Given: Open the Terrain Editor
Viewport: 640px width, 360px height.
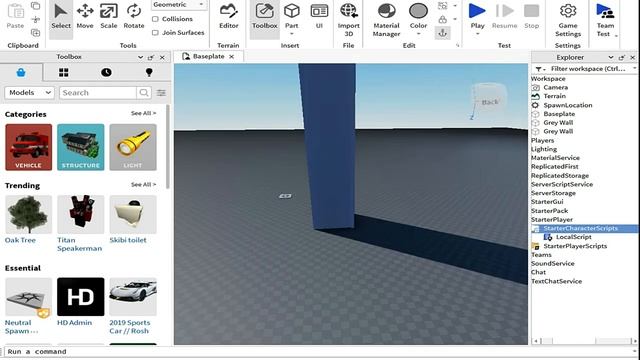Looking at the screenshot, I should 229,16.
